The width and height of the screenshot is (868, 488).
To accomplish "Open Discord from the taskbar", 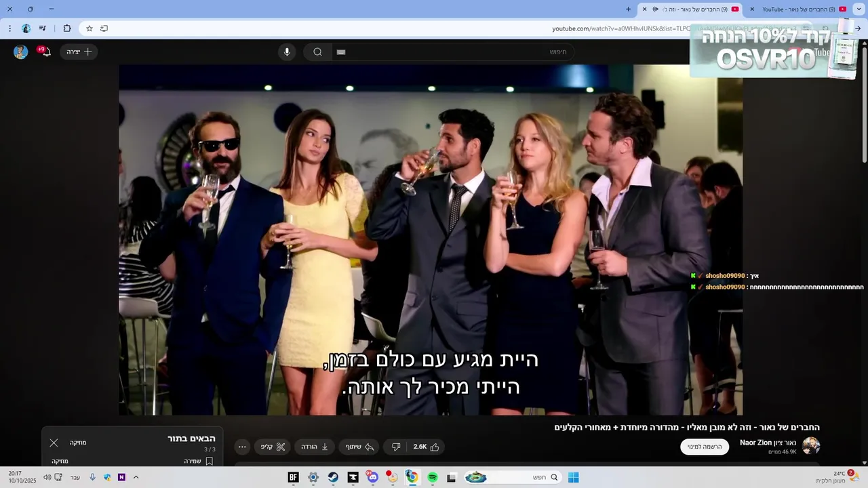I will click(x=372, y=477).
